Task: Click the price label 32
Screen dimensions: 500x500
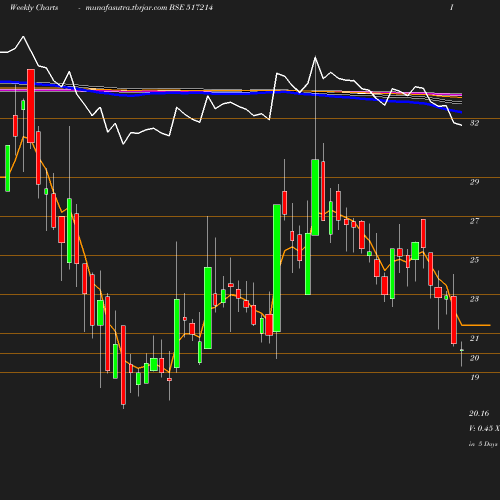Action: click(474, 123)
